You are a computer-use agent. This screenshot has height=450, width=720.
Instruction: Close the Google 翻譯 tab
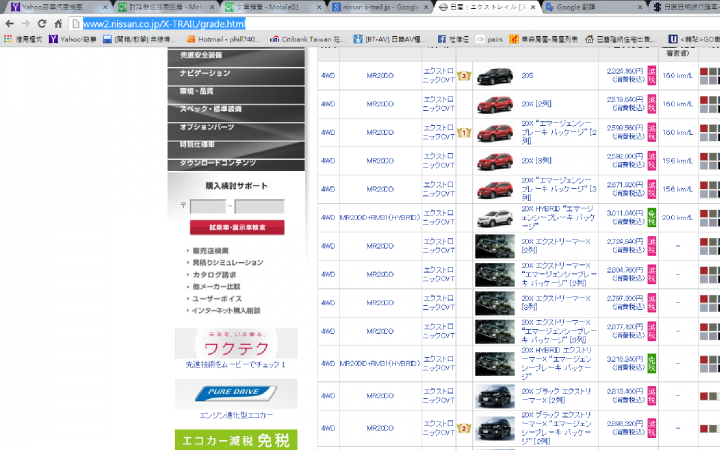pos(640,7)
